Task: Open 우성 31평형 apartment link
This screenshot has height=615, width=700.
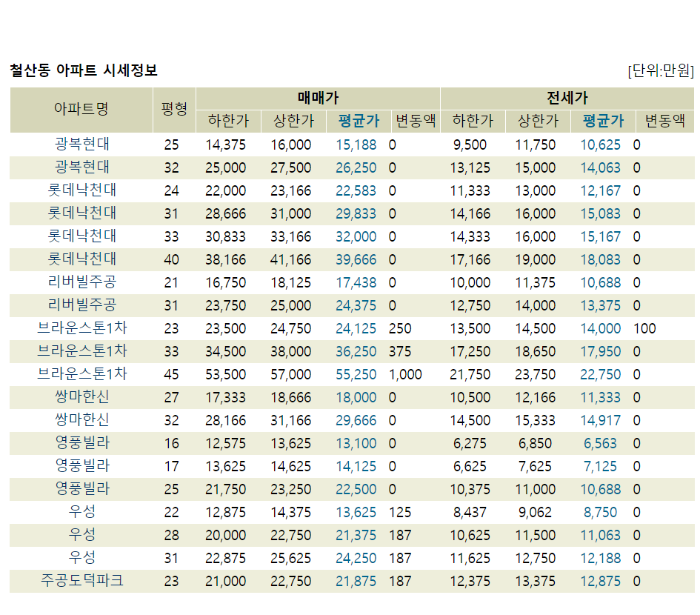Action: coord(81,558)
